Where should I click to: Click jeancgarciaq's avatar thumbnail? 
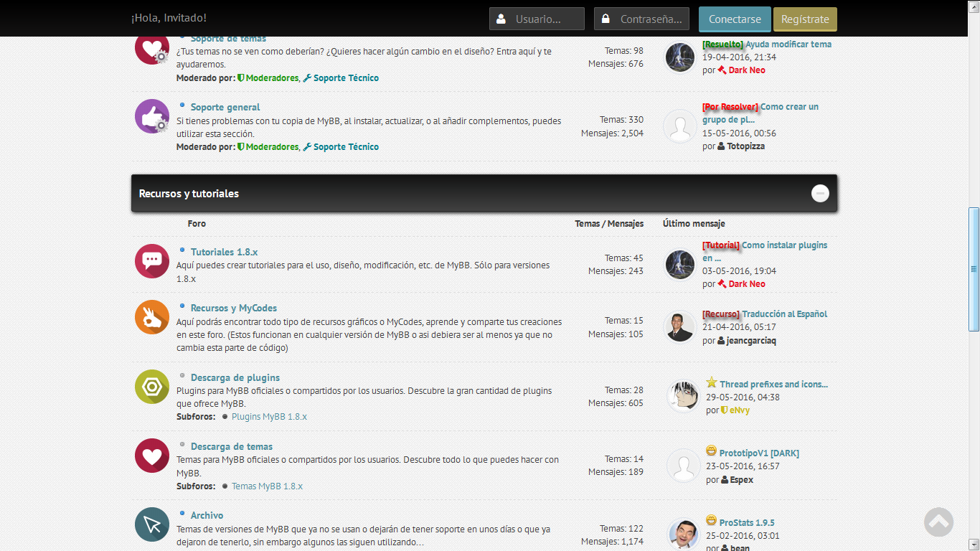click(679, 327)
